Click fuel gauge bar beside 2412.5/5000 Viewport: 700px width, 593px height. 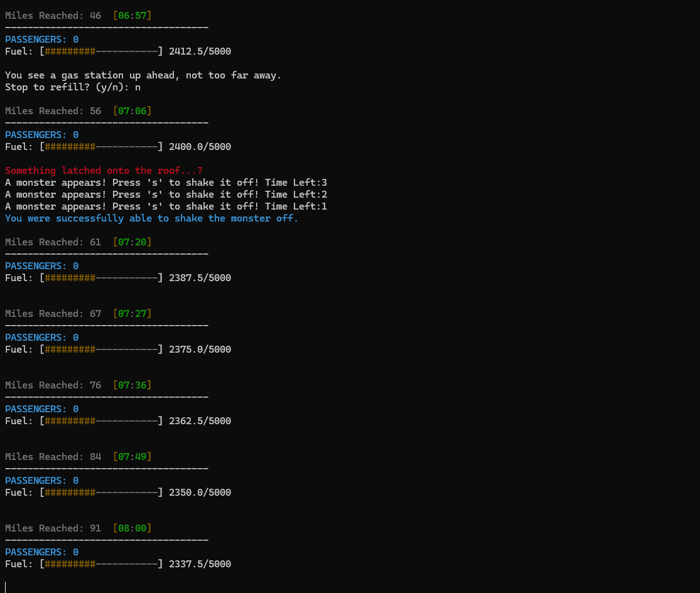[x=101, y=51]
